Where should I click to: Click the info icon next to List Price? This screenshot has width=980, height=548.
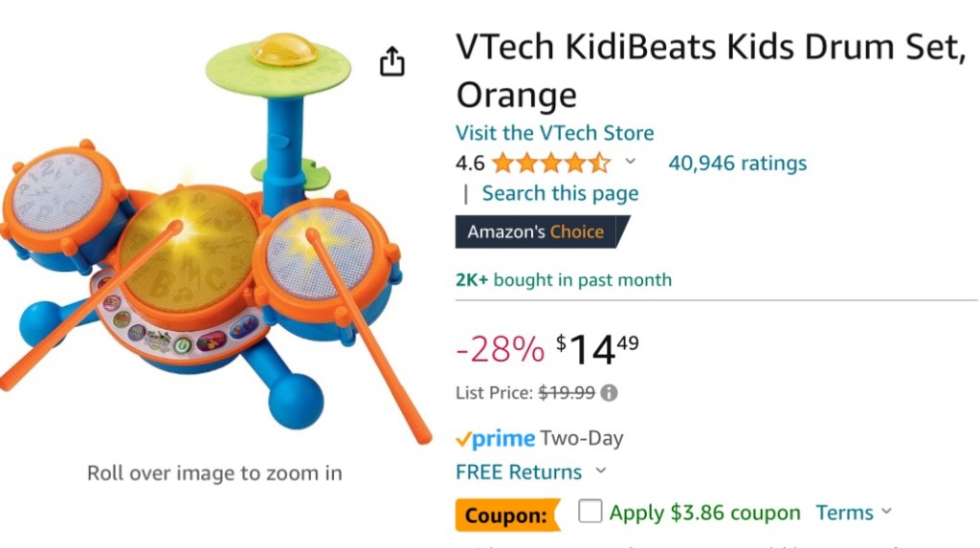609,392
